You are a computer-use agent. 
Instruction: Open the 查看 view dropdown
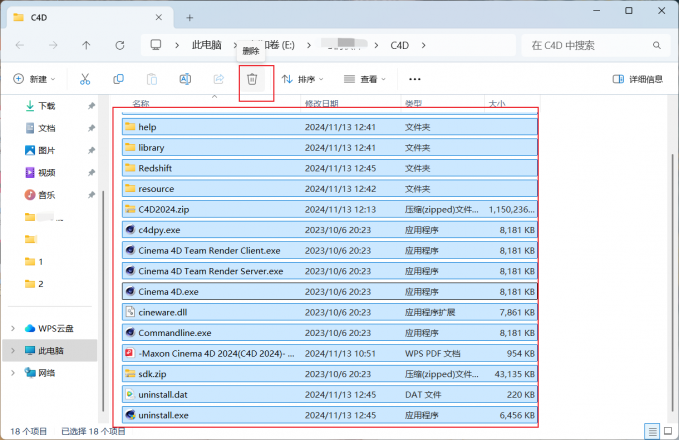click(365, 79)
